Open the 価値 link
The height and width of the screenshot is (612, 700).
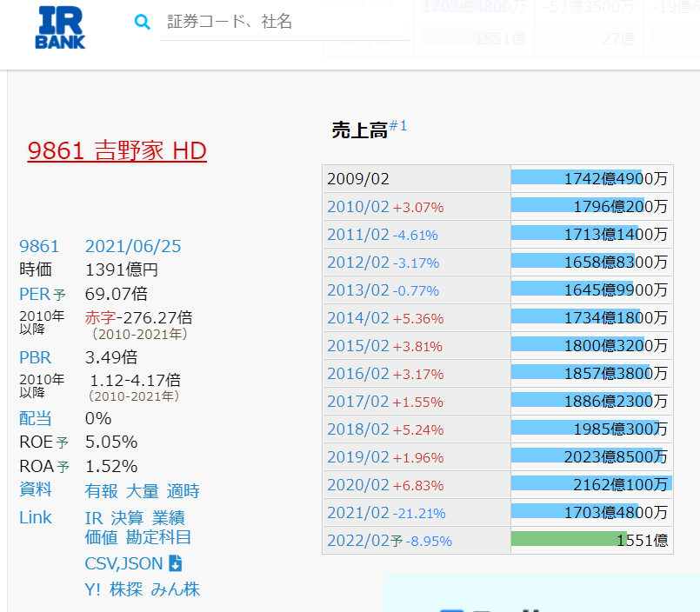(x=102, y=537)
